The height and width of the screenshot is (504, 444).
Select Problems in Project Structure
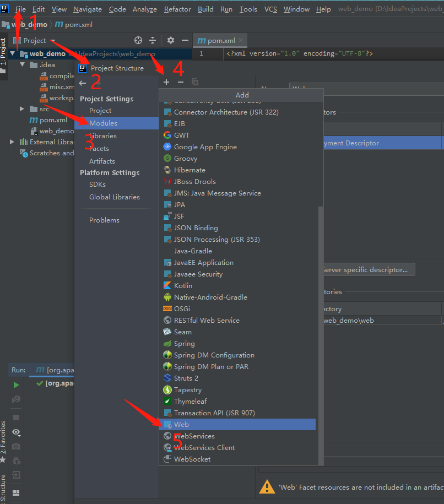coord(104,220)
